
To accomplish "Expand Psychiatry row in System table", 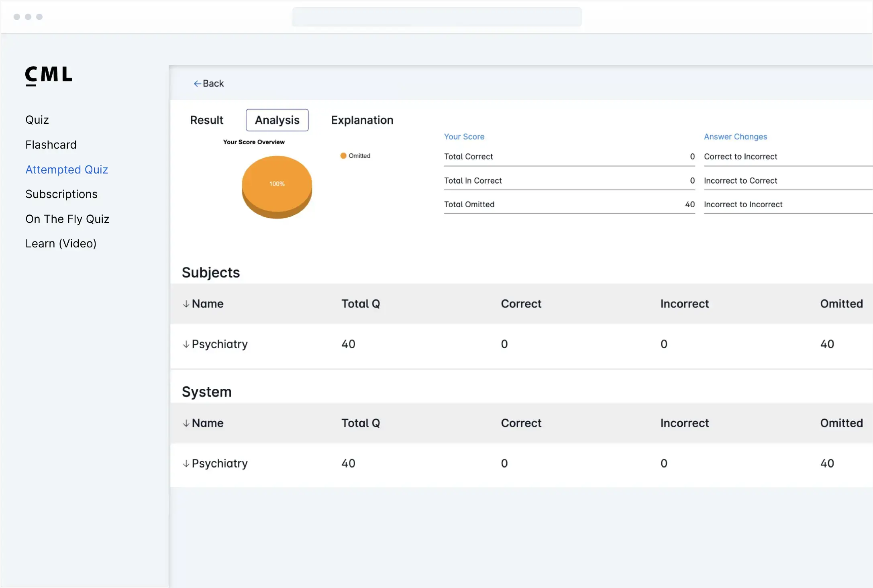I will [186, 463].
